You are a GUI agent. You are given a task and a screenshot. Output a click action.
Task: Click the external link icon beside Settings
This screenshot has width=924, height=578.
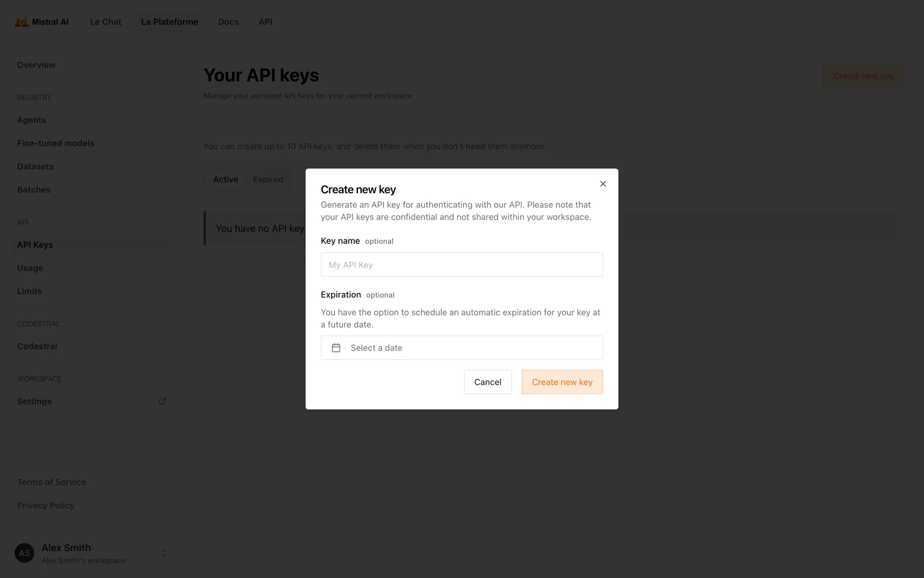[x=163, y=401]
